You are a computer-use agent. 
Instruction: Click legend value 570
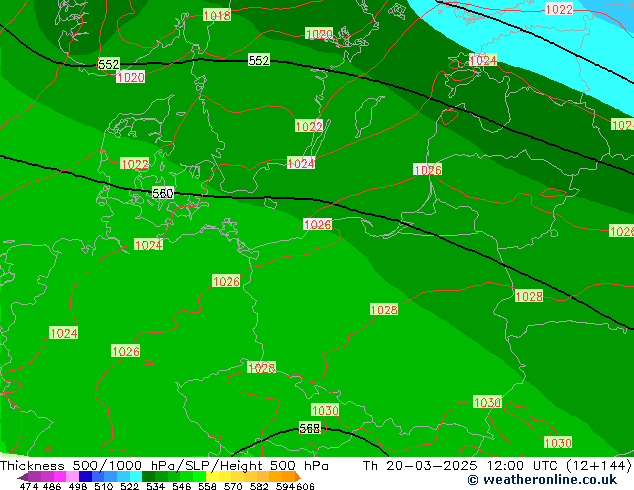(233, 486)
